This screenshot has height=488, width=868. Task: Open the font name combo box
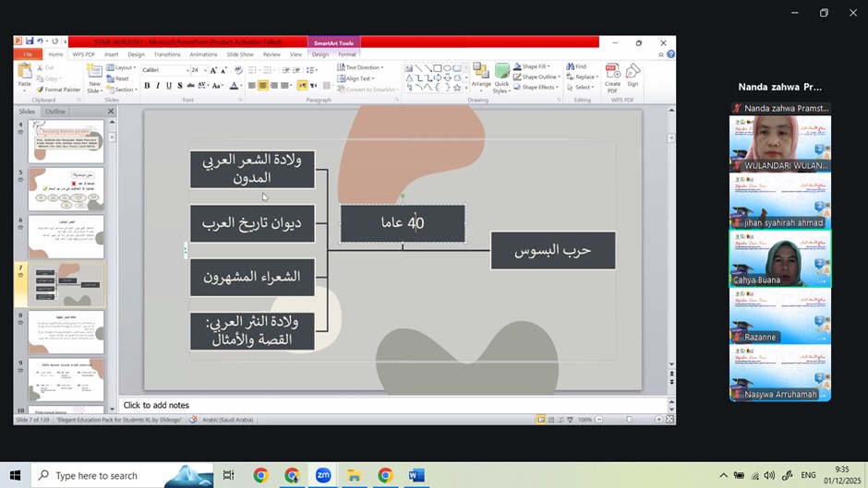[x=163, y=70]
